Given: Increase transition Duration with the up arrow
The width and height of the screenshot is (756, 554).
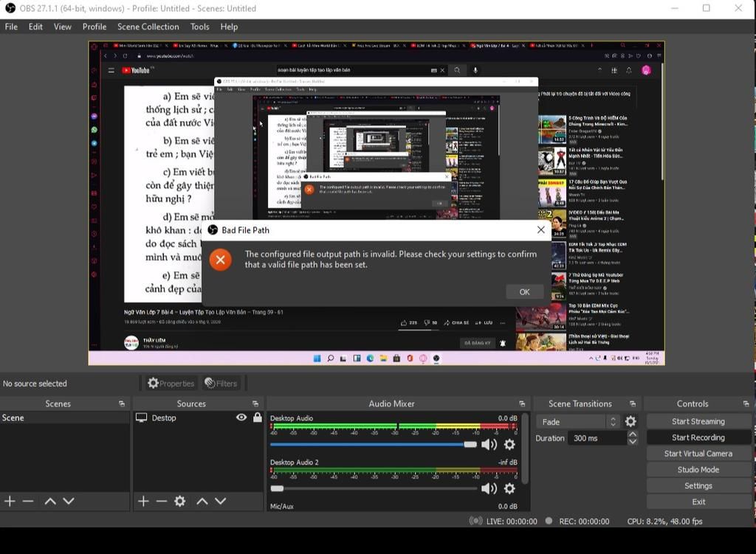Looking at the screenshot, I should coord(633,434).
